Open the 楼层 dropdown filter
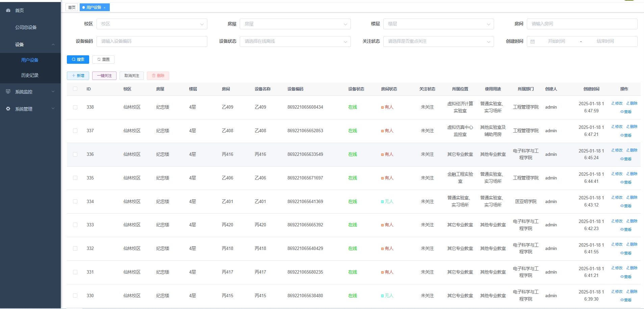The image size is (644, 309). [439, 24]
